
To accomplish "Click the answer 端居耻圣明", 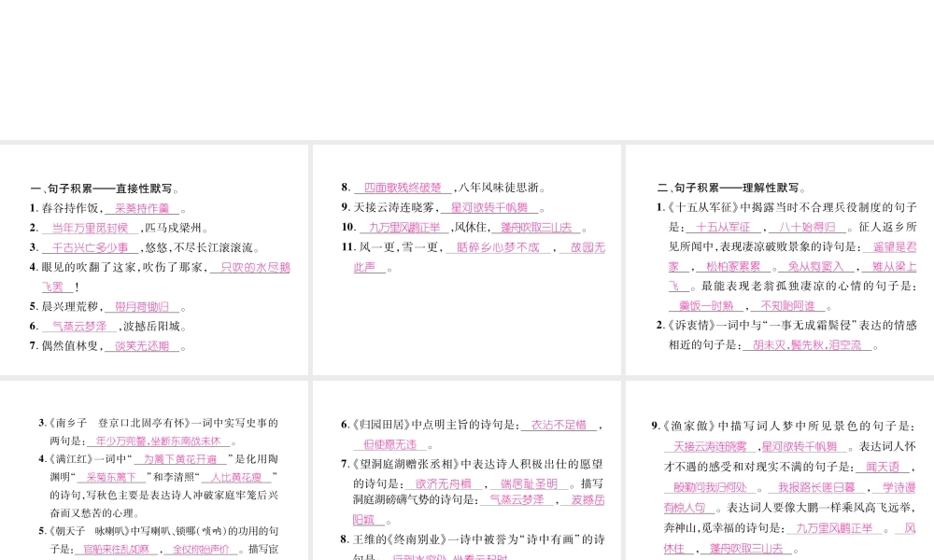I will point(529,483).
